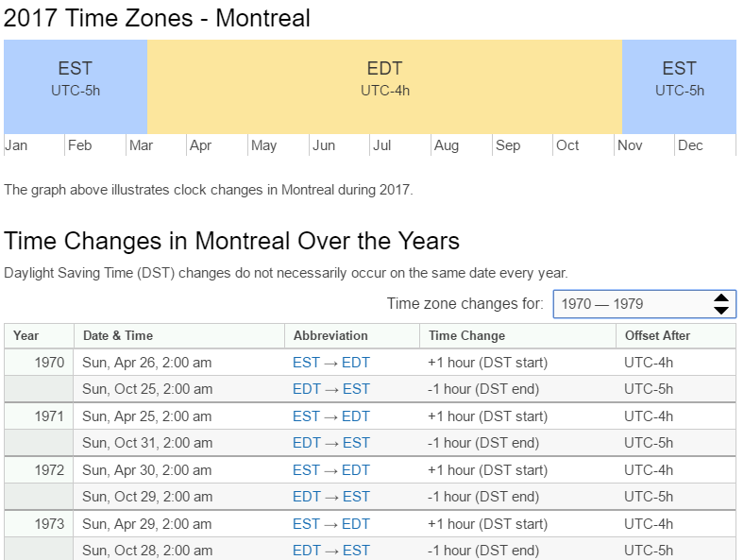
Task: Follow the EDT link in the Oct 25 row
Action: coord(306,389)
